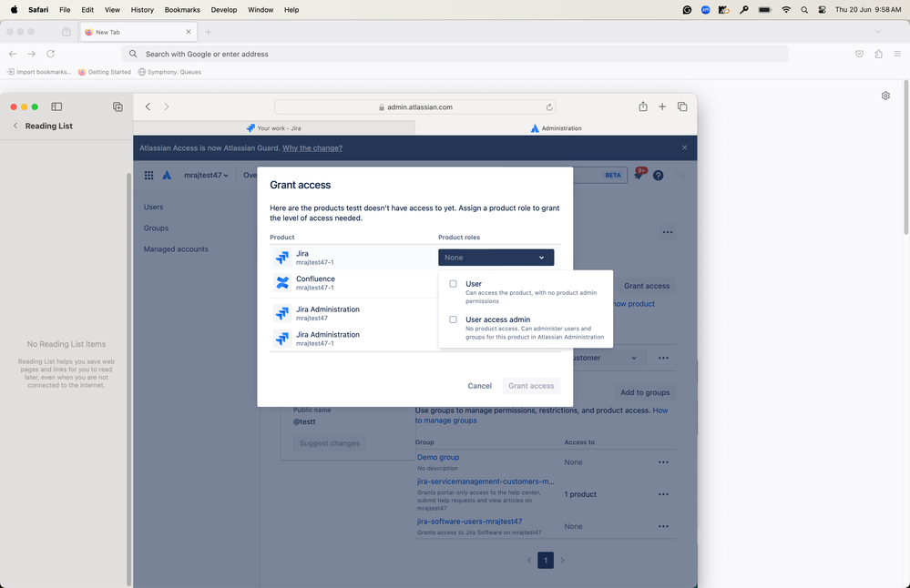The height and width of the screenshot is (588, 910).
Task: Switch to Administration tab
Action: [x=556, y=128]
